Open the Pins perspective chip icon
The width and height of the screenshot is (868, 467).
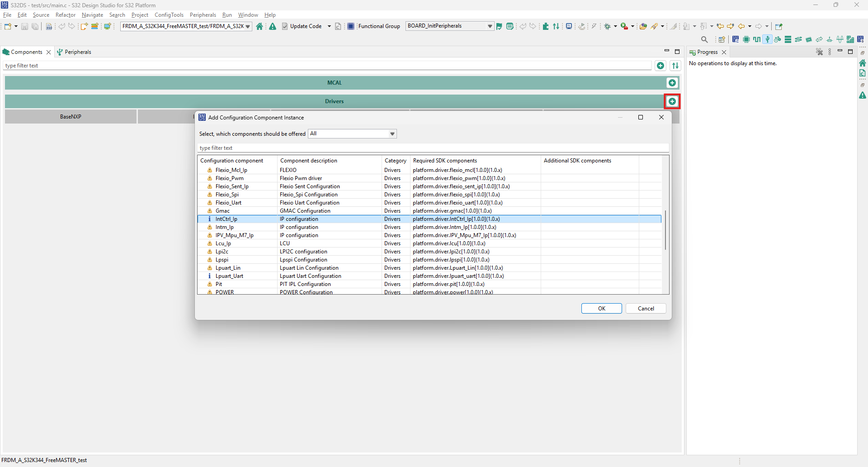746,39
